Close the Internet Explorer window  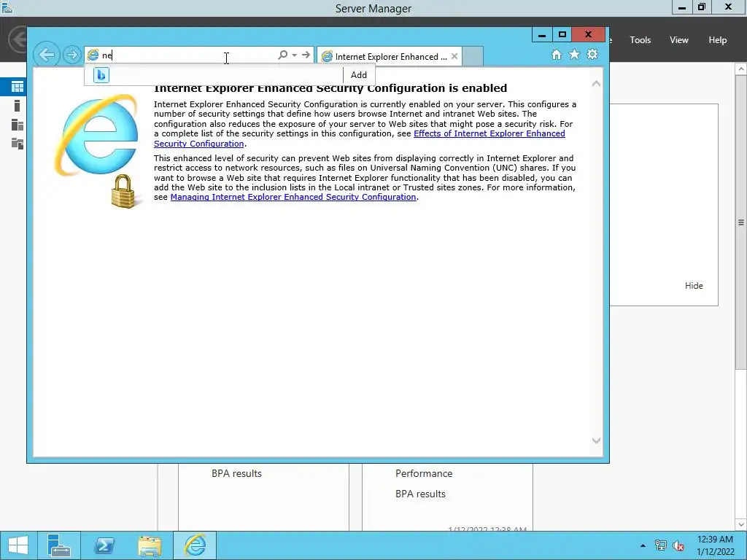click(589, 35)
